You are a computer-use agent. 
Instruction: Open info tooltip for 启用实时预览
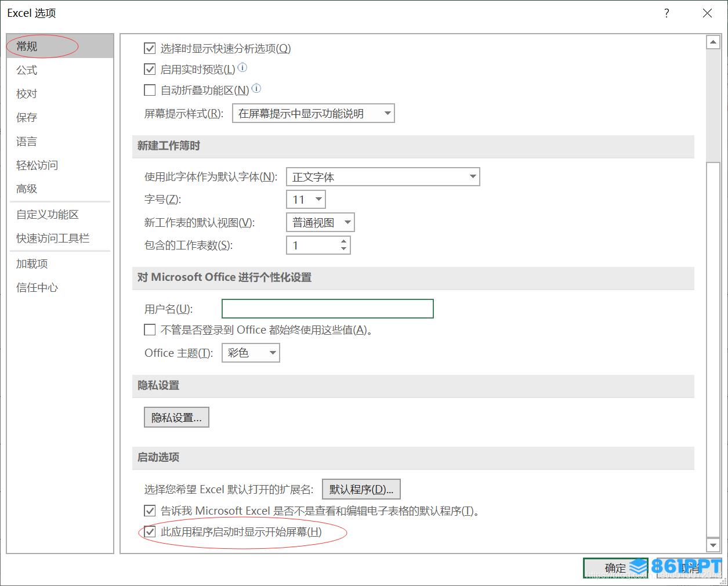242,68
